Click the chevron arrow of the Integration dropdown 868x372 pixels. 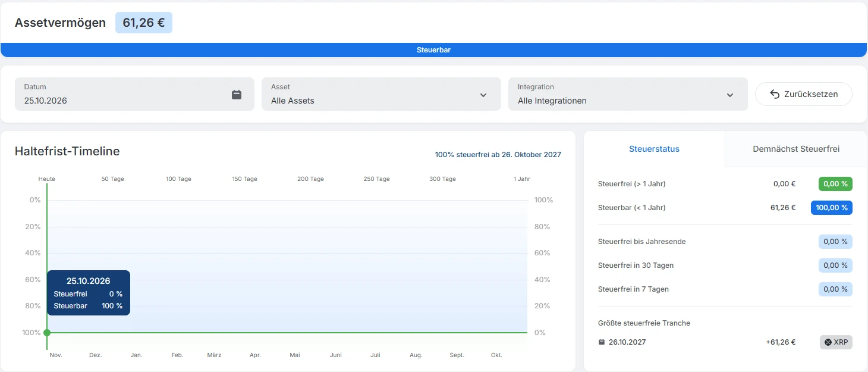730,95
